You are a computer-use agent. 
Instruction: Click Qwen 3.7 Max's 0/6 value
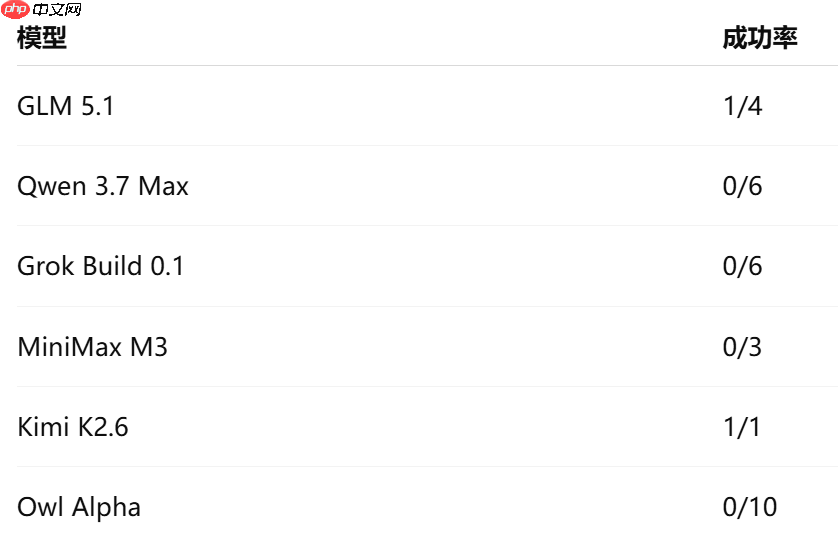[742, 186]
